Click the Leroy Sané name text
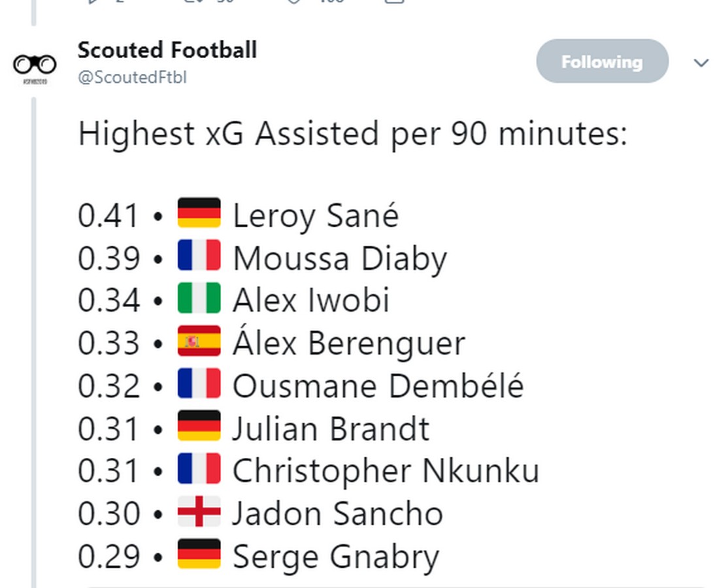This screenshot has width=728, height=588. (x=316, y=216)
